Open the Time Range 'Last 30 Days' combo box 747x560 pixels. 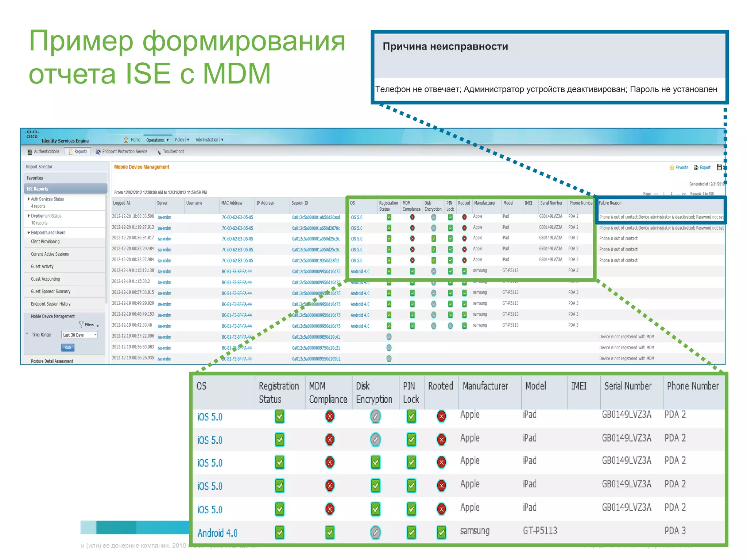pyautogui.click(x=80, y=335)
